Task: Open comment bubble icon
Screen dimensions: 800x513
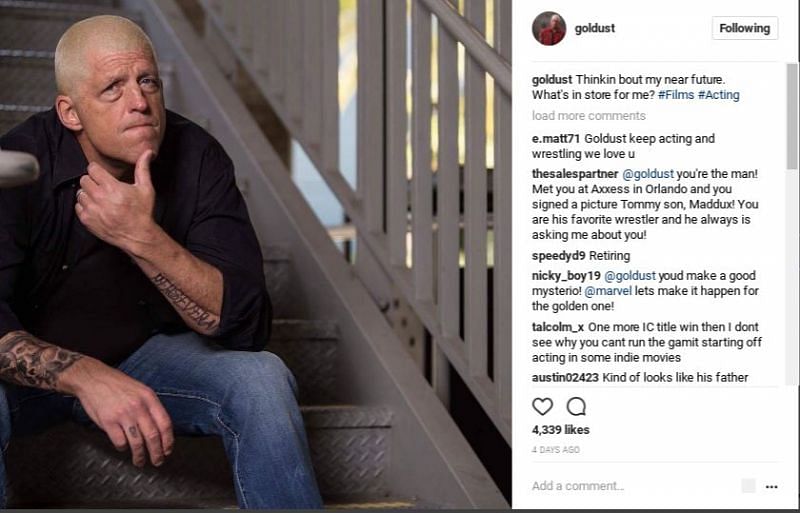Action: click(x=576, y=406)
